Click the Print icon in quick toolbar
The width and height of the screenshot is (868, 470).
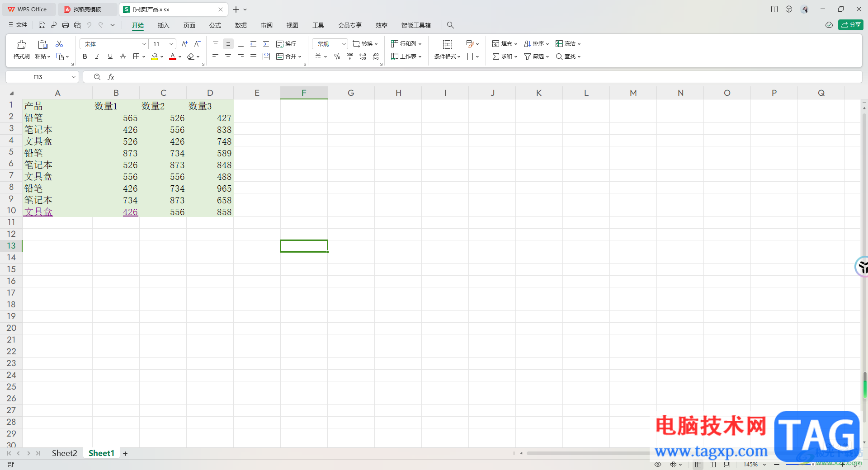66,25
